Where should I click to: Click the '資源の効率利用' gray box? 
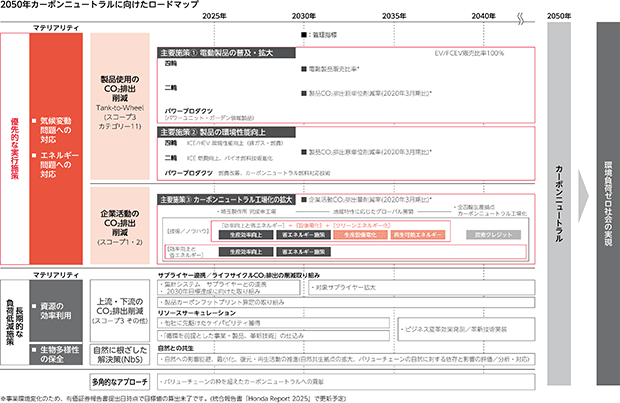pyautogui.click(x=56, y=311)
